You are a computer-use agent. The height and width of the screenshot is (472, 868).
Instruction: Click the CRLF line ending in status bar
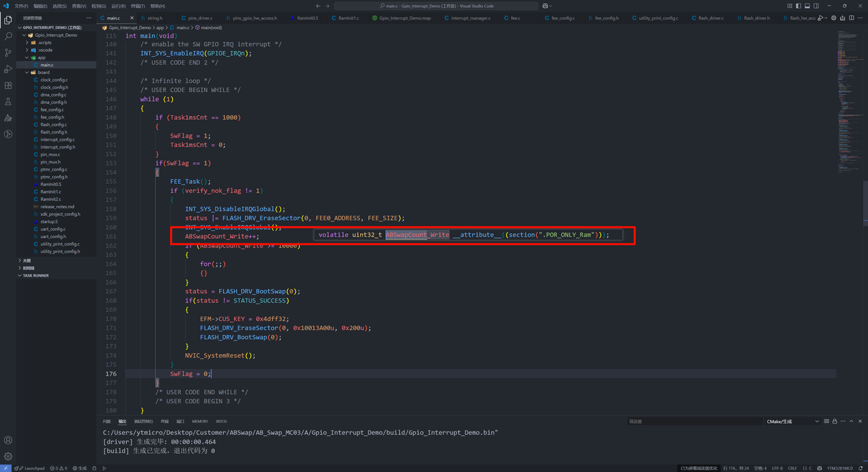click(792, 468)
